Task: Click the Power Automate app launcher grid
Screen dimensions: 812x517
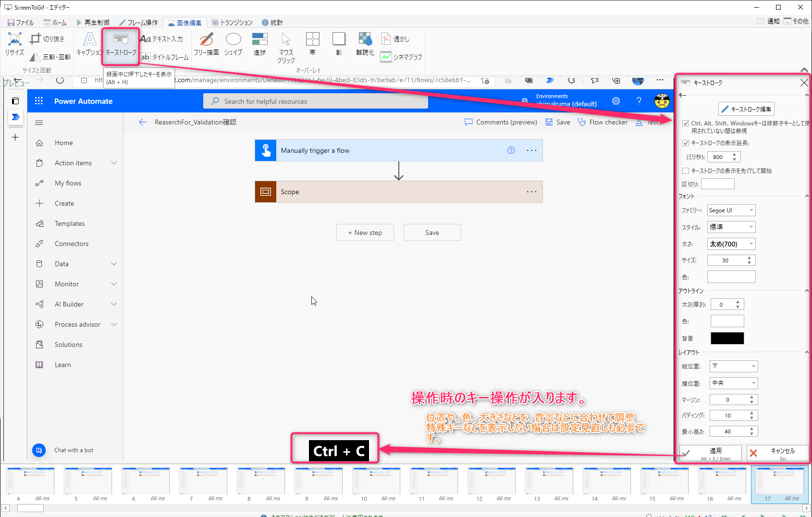Action: point(39,101)
